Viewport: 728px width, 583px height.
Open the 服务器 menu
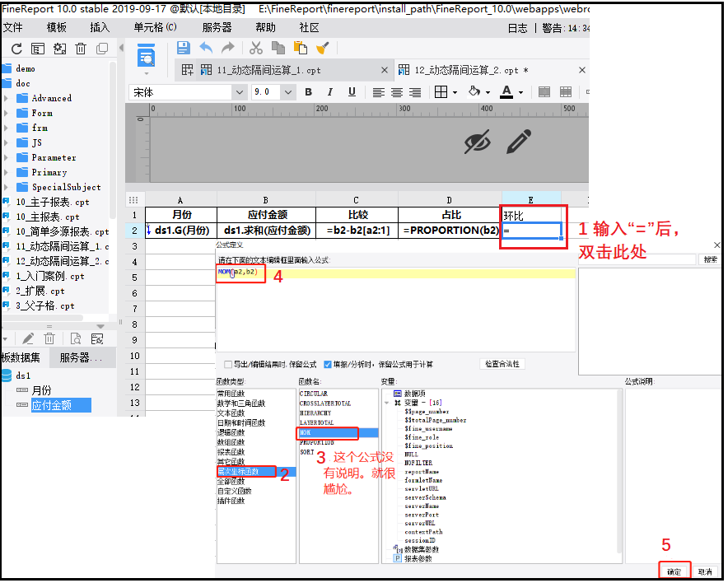tap(217, 27)
